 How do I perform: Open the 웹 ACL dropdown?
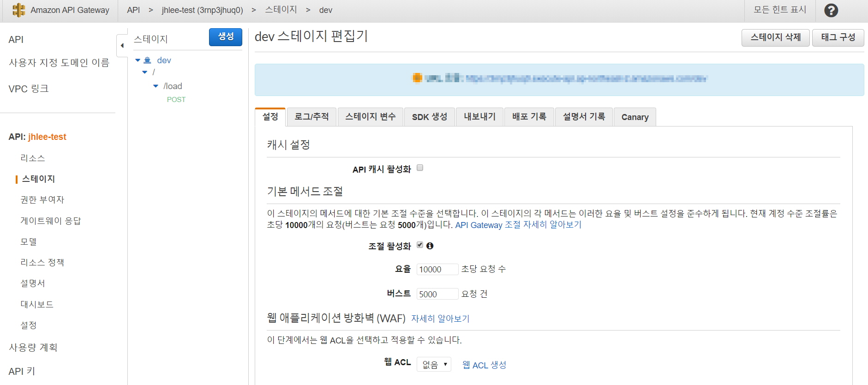(x=434, y=365)
